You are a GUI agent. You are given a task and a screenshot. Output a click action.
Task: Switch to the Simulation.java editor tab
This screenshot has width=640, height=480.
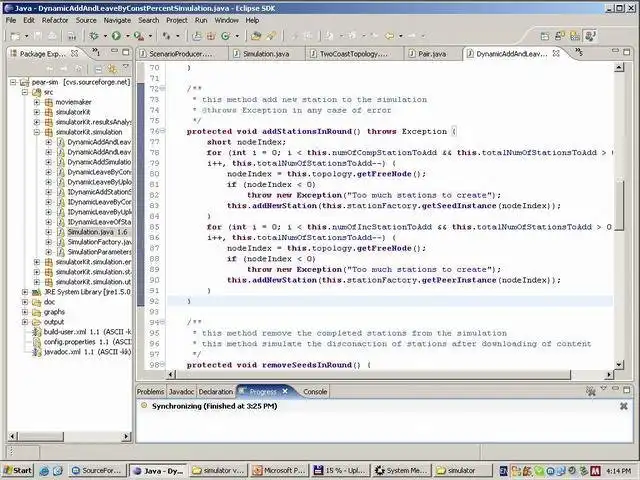click(x=267, y=53)
